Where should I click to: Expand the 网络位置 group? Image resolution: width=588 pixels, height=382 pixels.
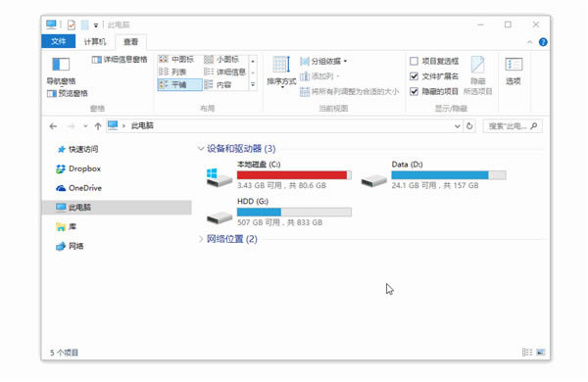pyautogui.click(x=201, y=239)
